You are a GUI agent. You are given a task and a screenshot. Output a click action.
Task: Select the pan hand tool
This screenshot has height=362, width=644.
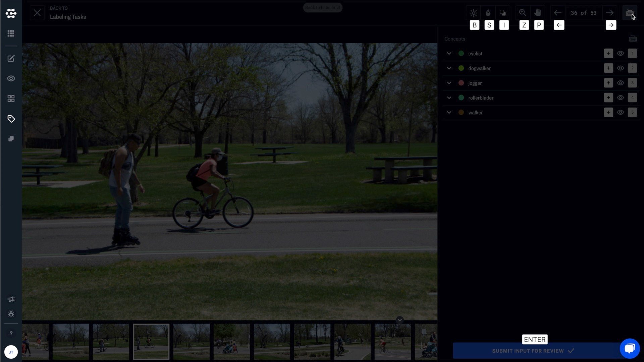(x=538, y=13)
